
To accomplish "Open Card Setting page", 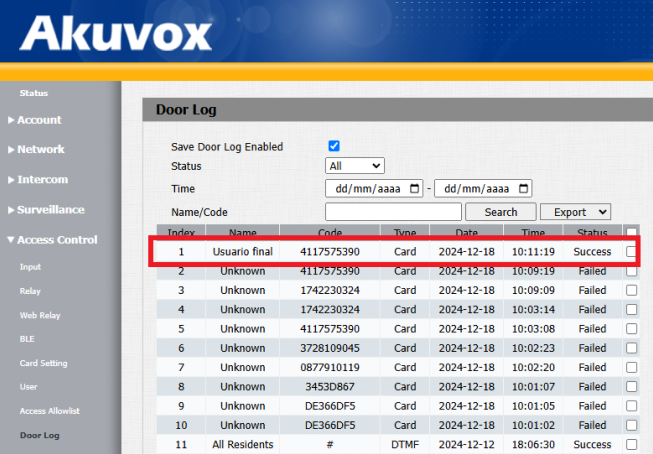I will 43,363.
